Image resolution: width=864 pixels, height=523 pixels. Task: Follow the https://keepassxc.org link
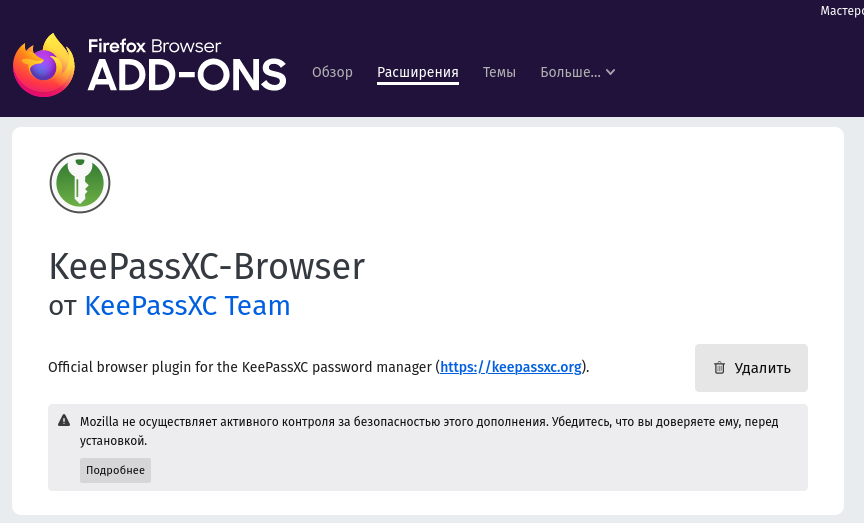pyautogui.click(x=511, y=367)
